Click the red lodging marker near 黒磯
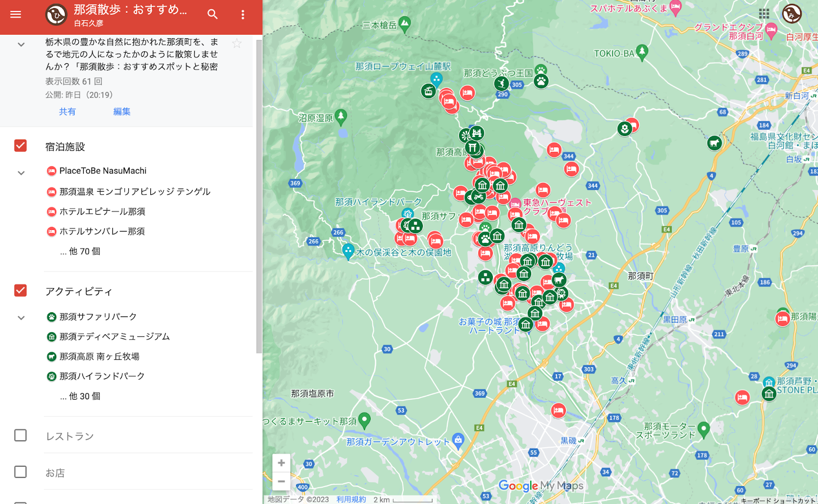This screenshot has width=818, height=504. click(x=558, y=410)
